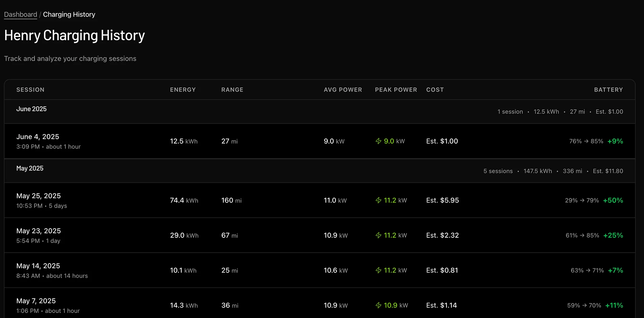Click the 29.0 kWh energy value
Viewport: 644px width, 318px height.
(184, 235)
